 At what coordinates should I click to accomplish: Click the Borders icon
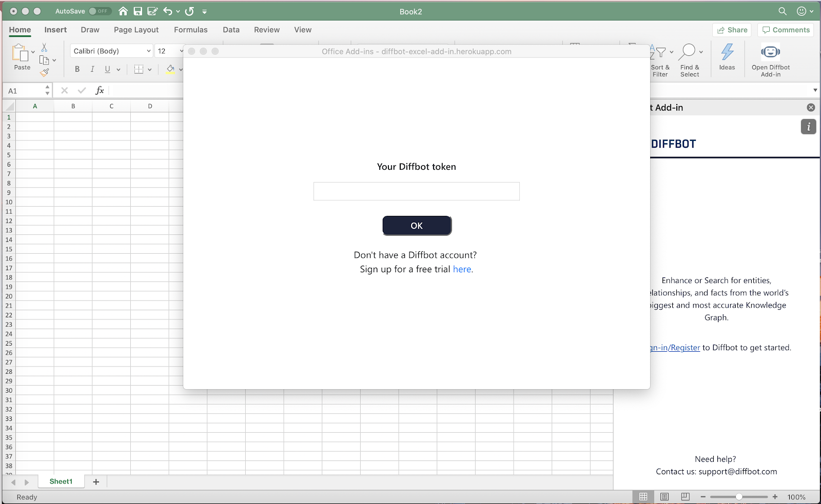pyautogui.click(x=139, y=69)
